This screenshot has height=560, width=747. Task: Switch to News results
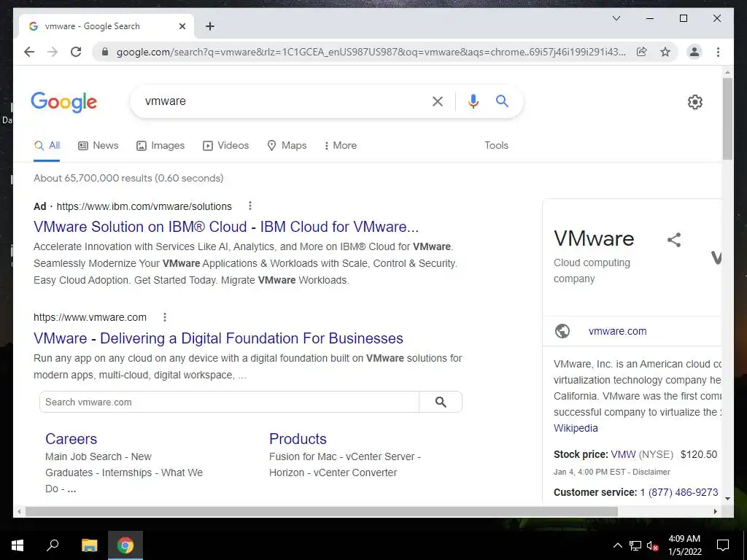click(x=98, y=146)
